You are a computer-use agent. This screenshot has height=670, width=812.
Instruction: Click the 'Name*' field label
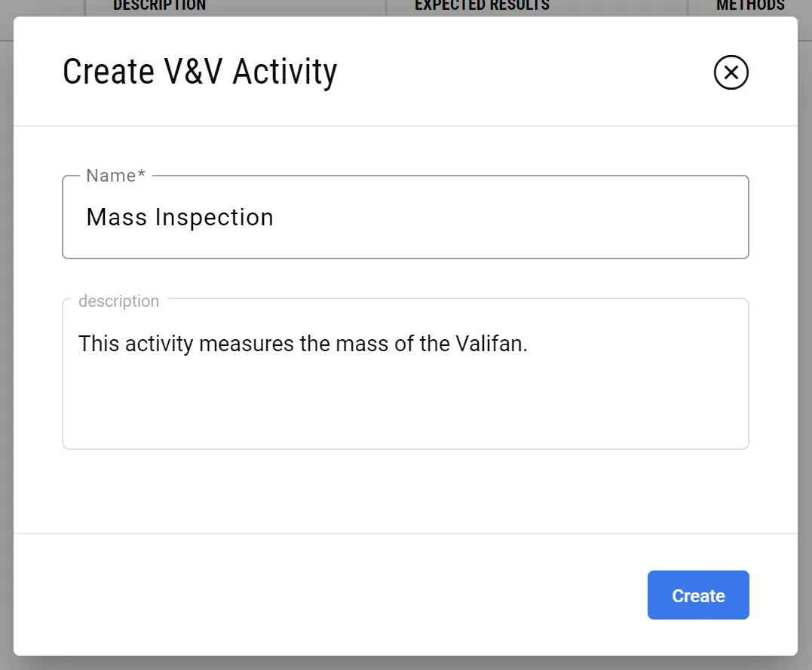click(x=115, y=176)
